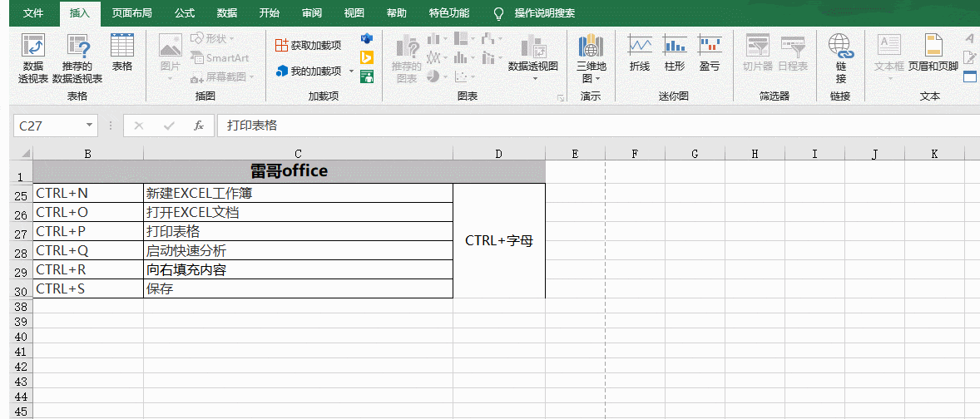Click the scatter chart insert icon

pyautogui.click(x=461, y=76)
